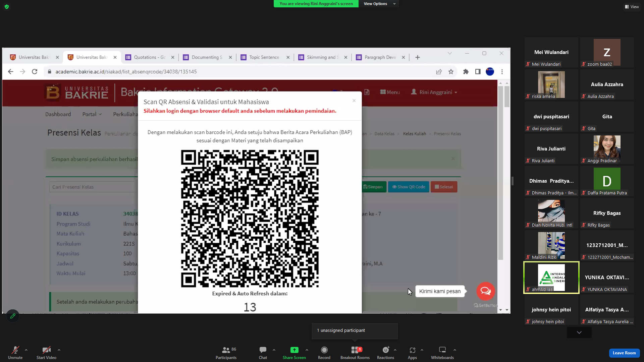The height and width of the screenshot is (362, 644).
Task: Switch to the Documenting S tab
Action: (207, 57)
